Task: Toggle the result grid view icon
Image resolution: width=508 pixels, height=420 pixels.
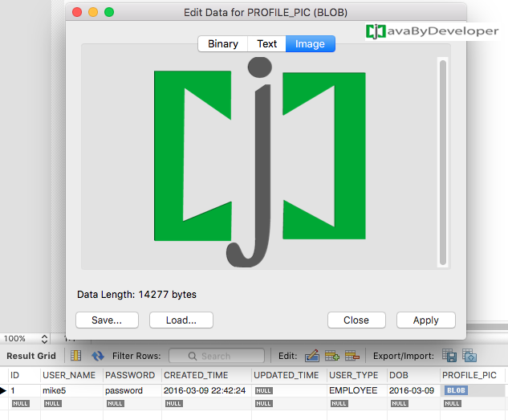Action: coord(75,356)
